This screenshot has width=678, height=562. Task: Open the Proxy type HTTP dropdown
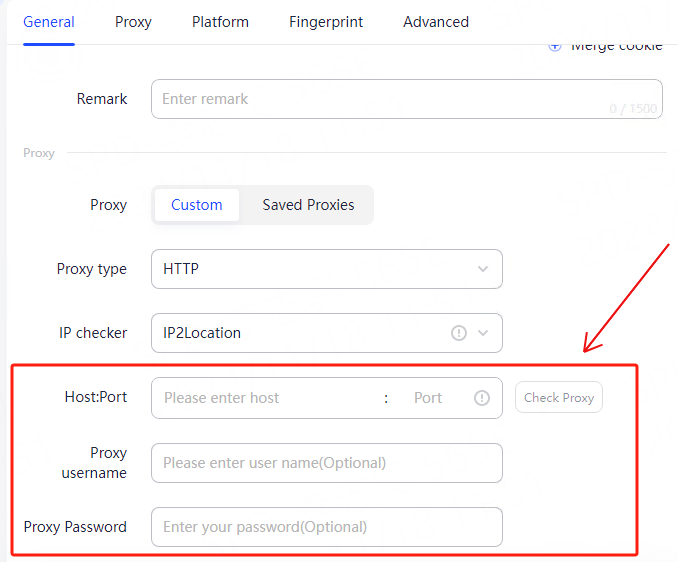click(326, 269)
